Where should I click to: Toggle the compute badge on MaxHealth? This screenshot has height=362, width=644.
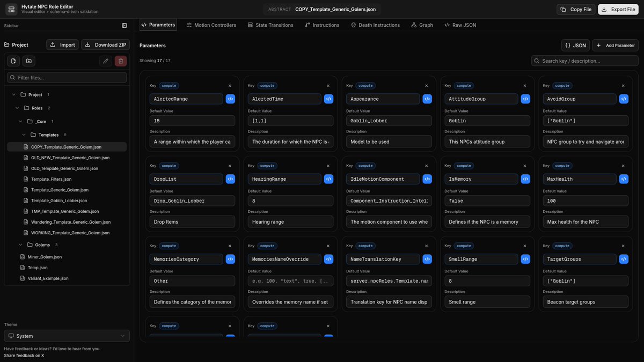[x=562, y=165]
